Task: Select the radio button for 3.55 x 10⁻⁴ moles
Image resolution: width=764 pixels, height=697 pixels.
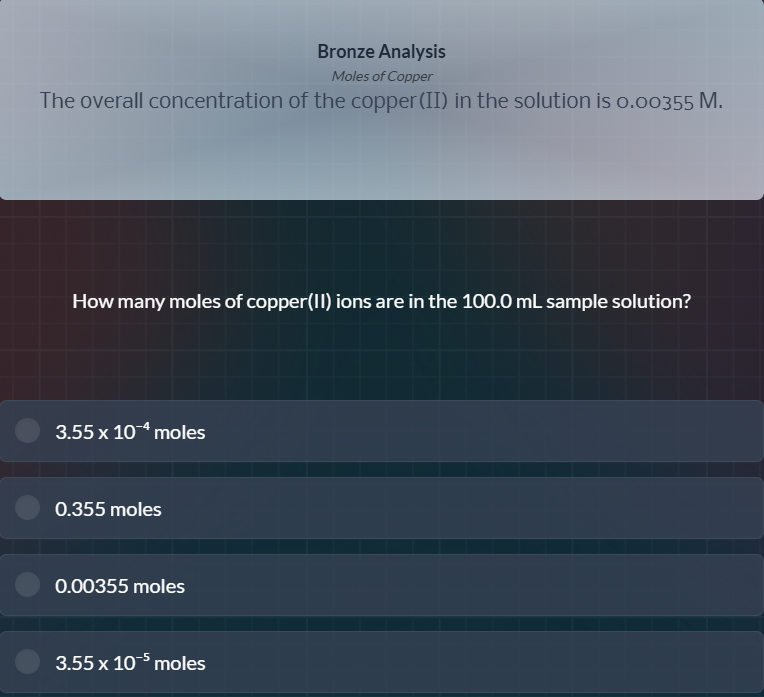Action: coord(28,431)
